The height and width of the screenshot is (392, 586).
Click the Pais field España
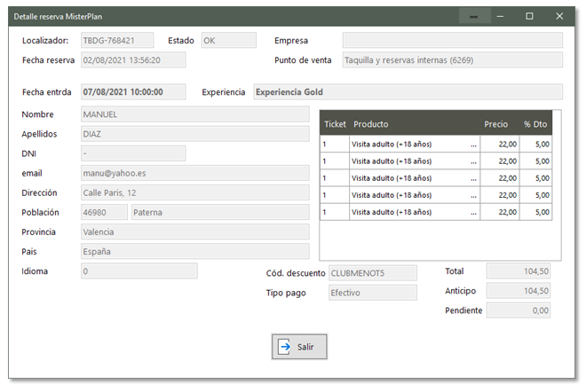click(x=194, y=252)
